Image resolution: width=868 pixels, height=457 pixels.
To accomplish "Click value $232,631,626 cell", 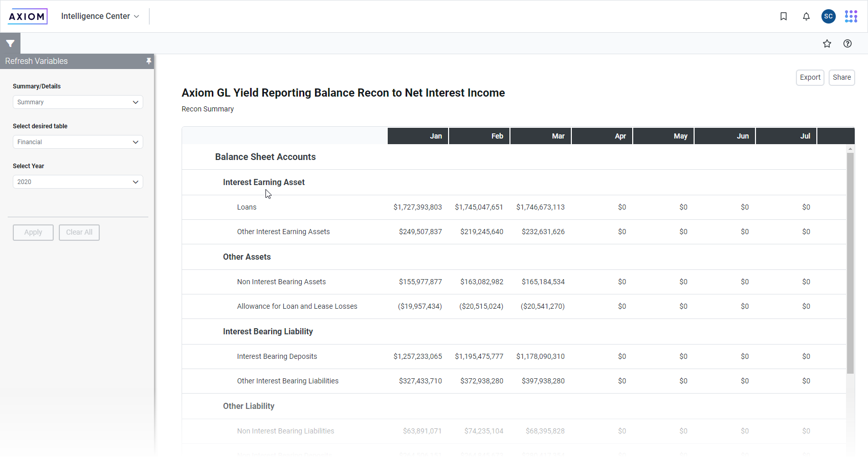I will click(543, 232).
